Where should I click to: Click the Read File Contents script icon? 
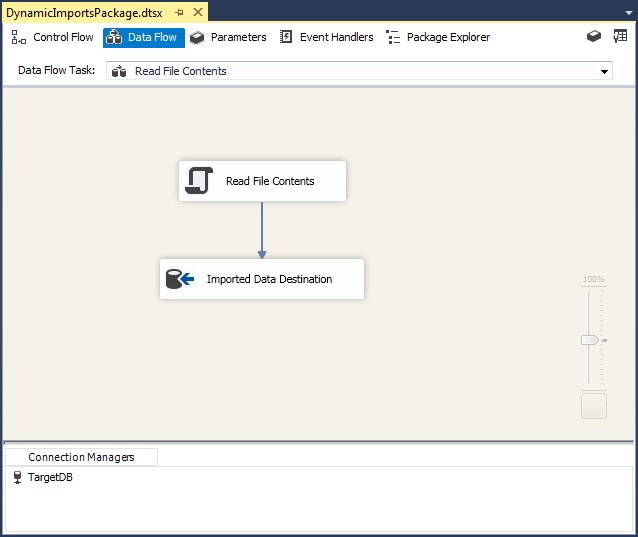tap(199, 181)
